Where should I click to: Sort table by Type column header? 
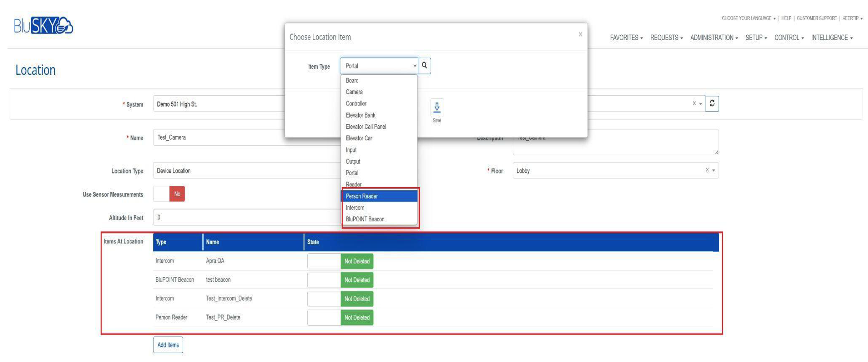[x=178, y=242]
